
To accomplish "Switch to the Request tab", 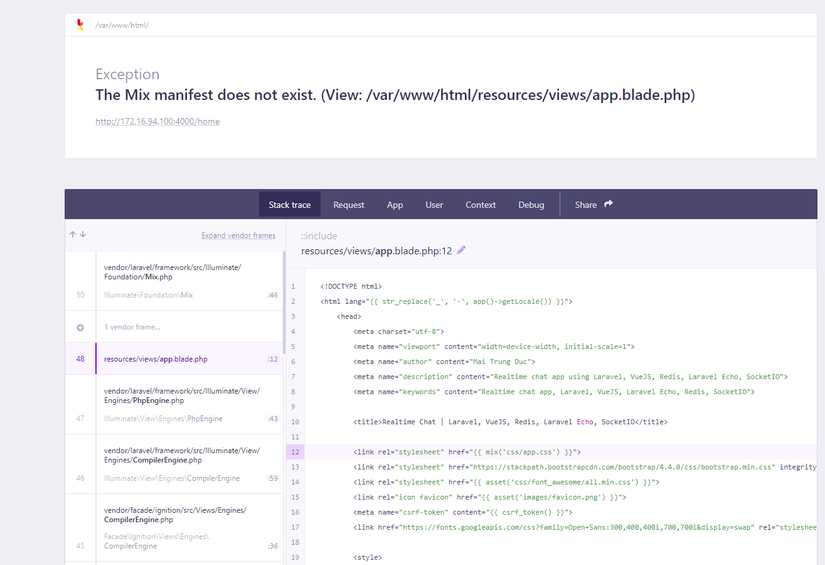I will 348,205.
